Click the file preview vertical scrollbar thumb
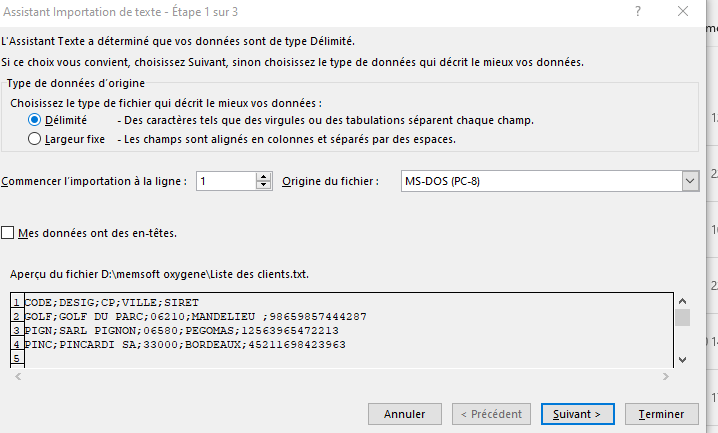 pos(682,318)
